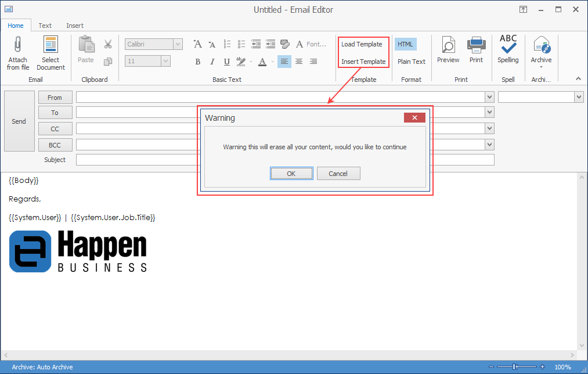Click the Send button
The height and width of the screenshot is (374, 588).
tap(19, 121)
